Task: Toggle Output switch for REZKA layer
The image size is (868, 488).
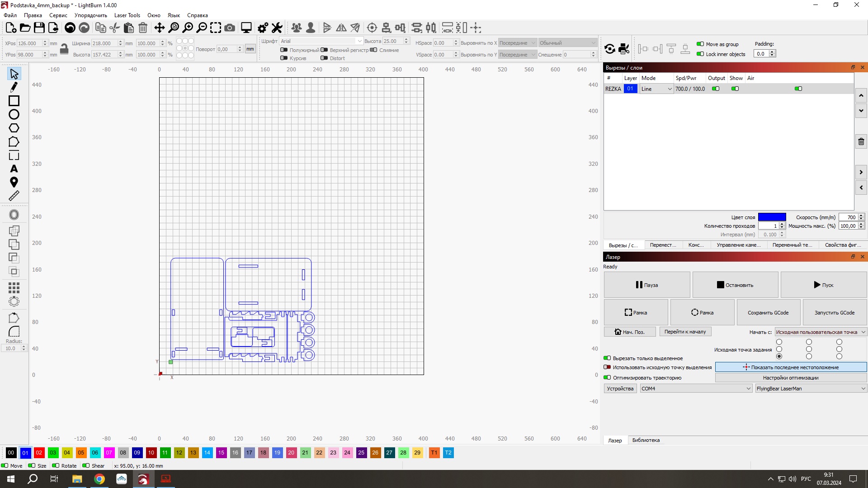Action: tap(716, 89)
